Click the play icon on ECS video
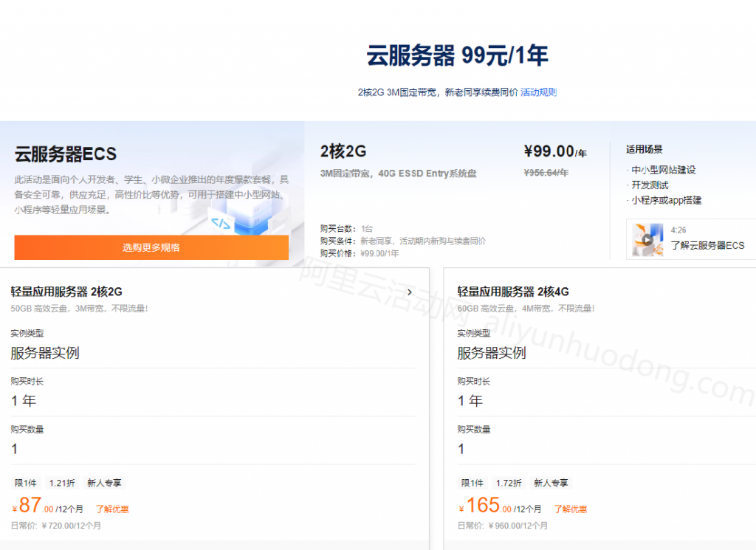Image resolution: width=756 pixels, height=550 pixels. tap(647, 240)
